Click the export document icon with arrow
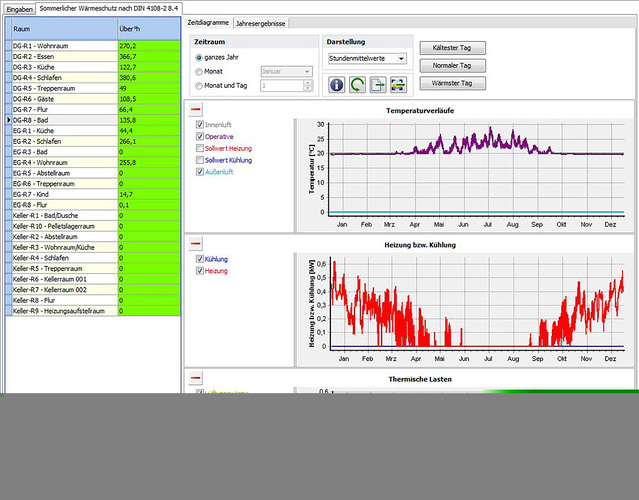 [378, 85]
